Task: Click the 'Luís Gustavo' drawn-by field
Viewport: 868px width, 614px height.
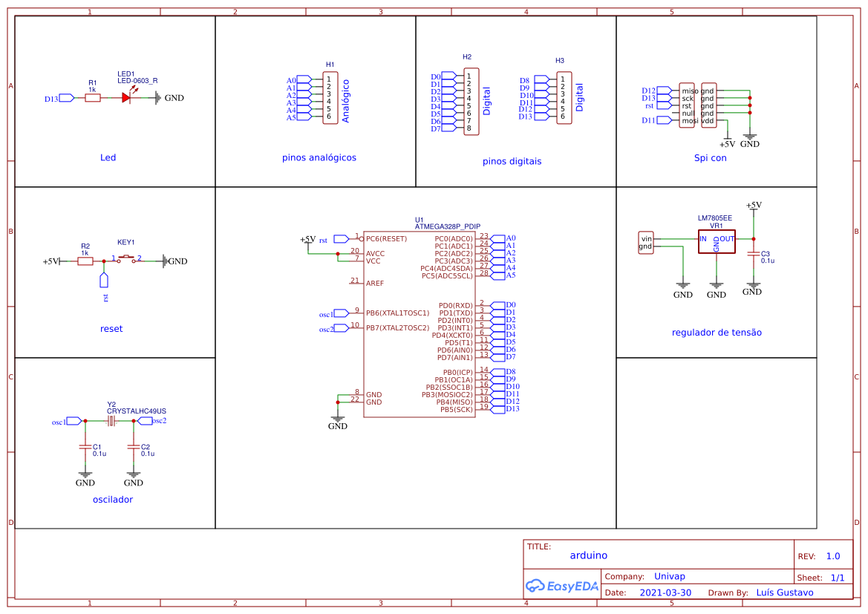Action: 784,592
